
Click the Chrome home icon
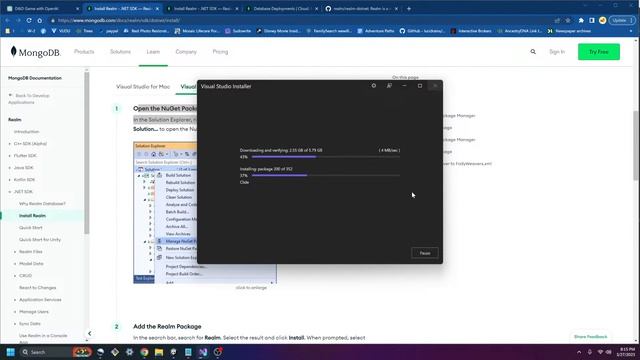pos(40,20)
